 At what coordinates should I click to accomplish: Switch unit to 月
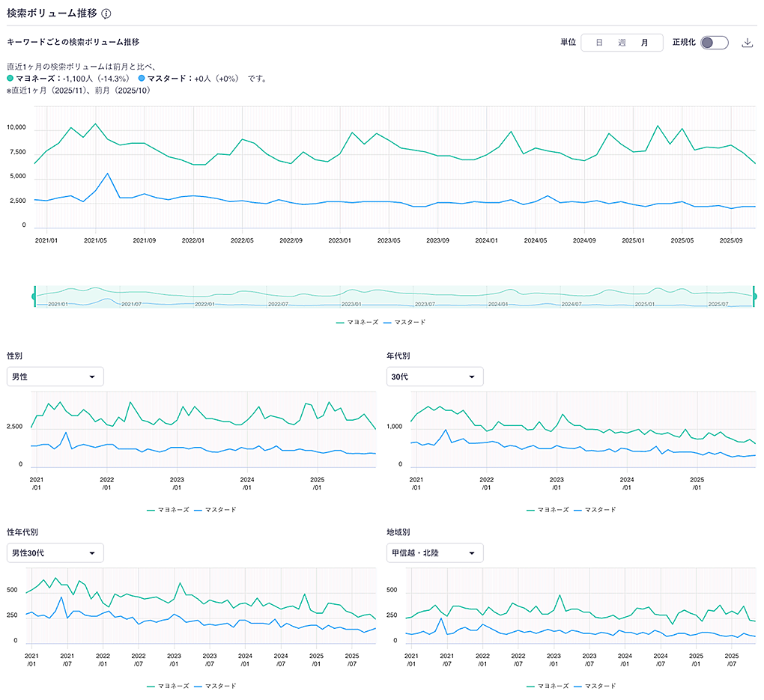point(644,43)
